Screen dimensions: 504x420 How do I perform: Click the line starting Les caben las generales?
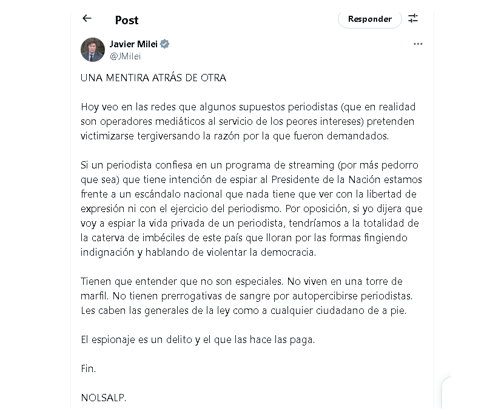coord(243,311)
